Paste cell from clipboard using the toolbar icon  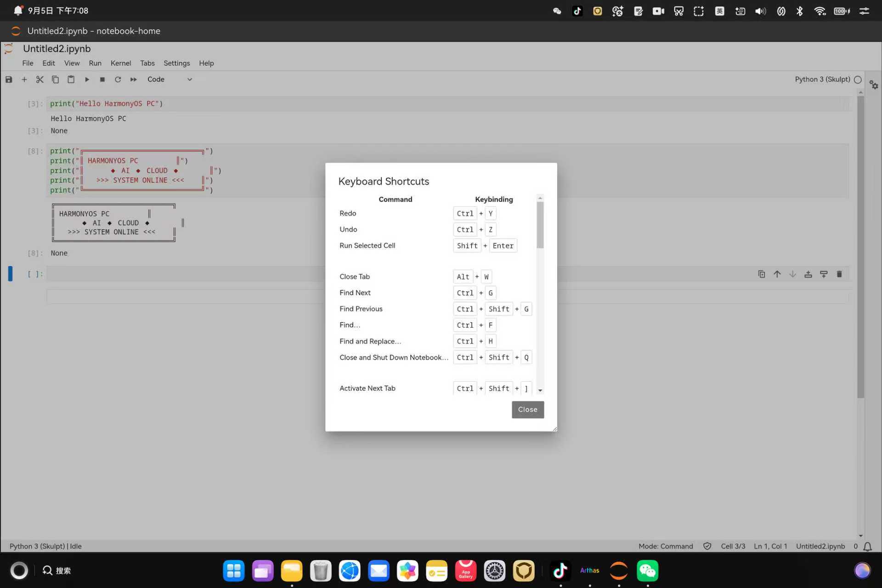[71, 79]
